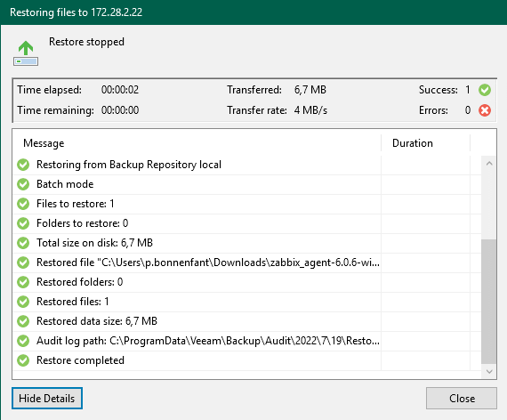Click the title 'Restoring files to 172.28.2.22'

tap(76, 12)
